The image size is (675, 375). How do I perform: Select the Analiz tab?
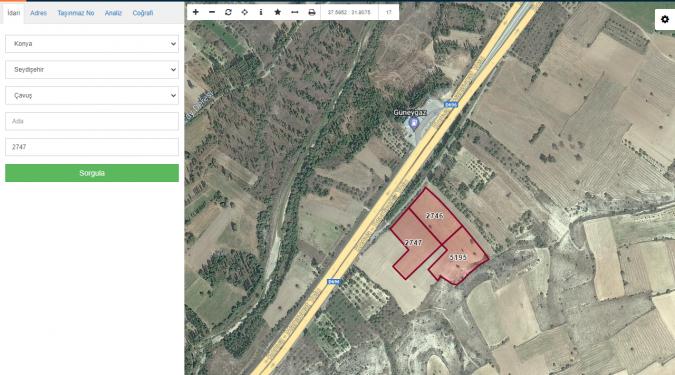[113, 13]
